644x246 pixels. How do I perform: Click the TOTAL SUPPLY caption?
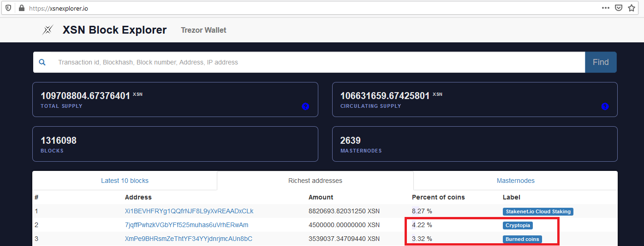[61, 106]
